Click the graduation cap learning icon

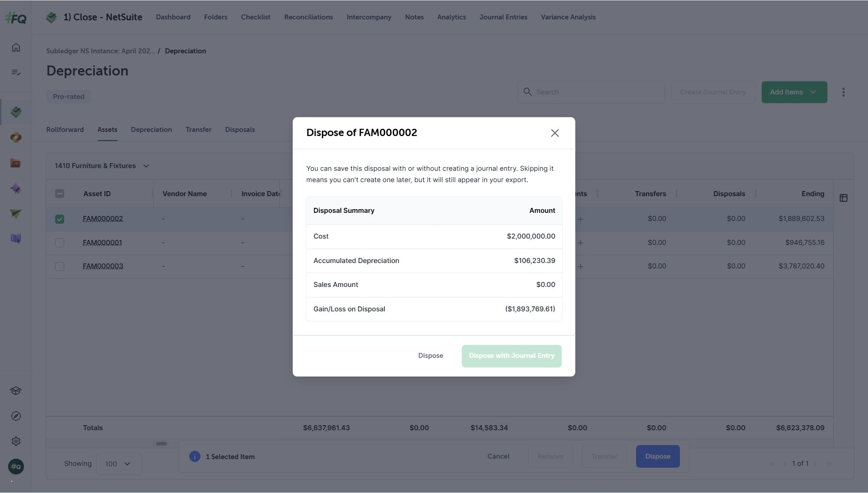[16, 391]
